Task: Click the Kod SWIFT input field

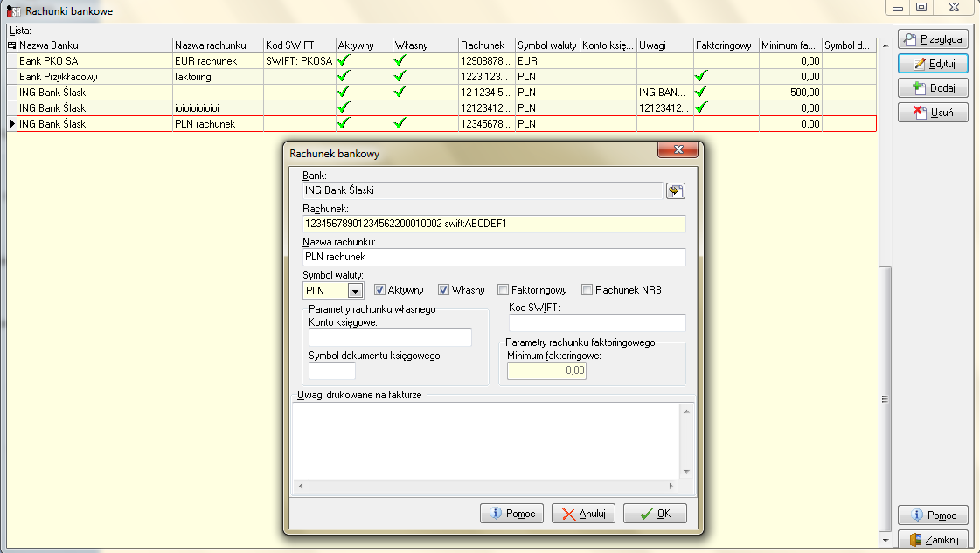Action: click(597, 322)
